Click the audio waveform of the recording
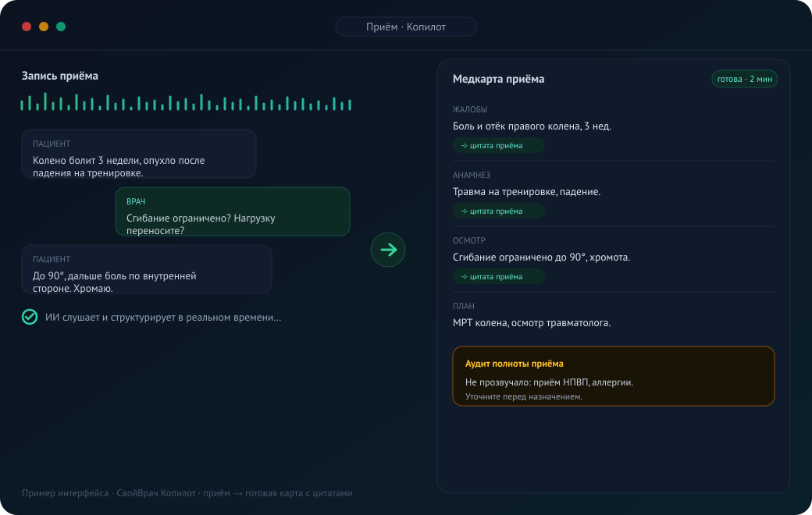 click(x=186, y=102)
